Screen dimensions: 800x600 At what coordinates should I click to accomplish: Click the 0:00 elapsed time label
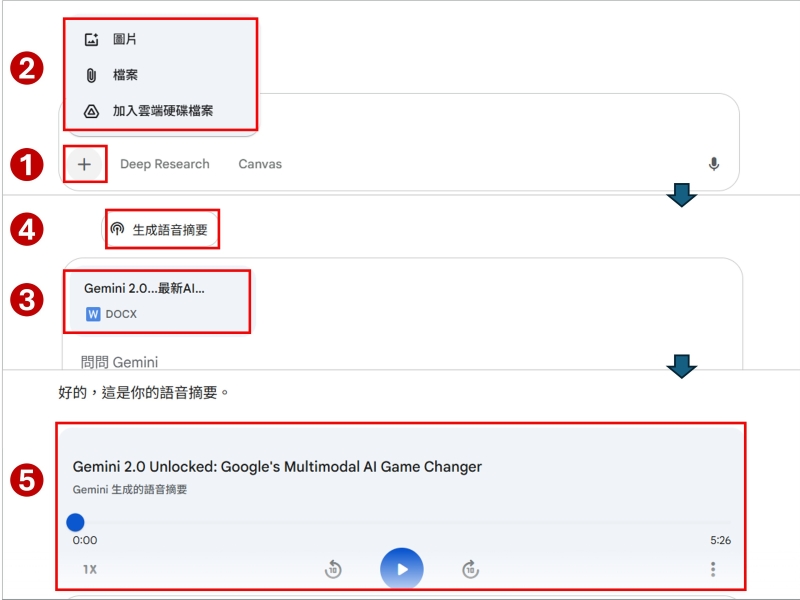click(x=85, y=540)
